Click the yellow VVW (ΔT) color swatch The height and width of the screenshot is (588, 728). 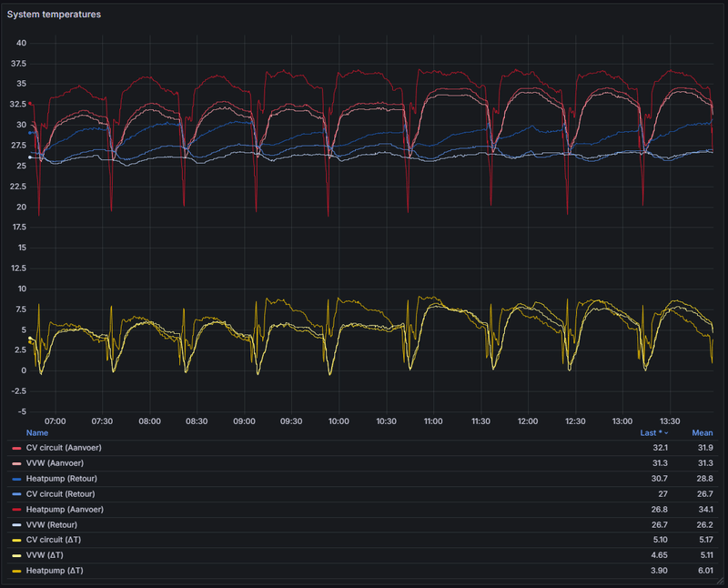tap(16, 555)
